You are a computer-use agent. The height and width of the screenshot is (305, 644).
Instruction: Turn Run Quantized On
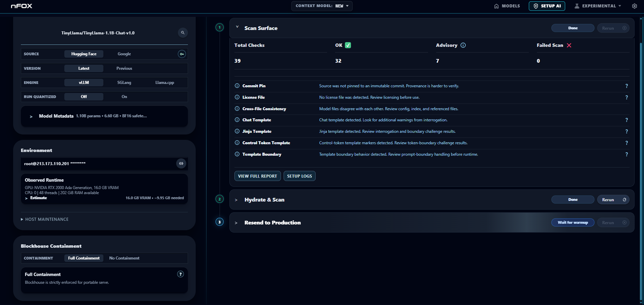124,97
